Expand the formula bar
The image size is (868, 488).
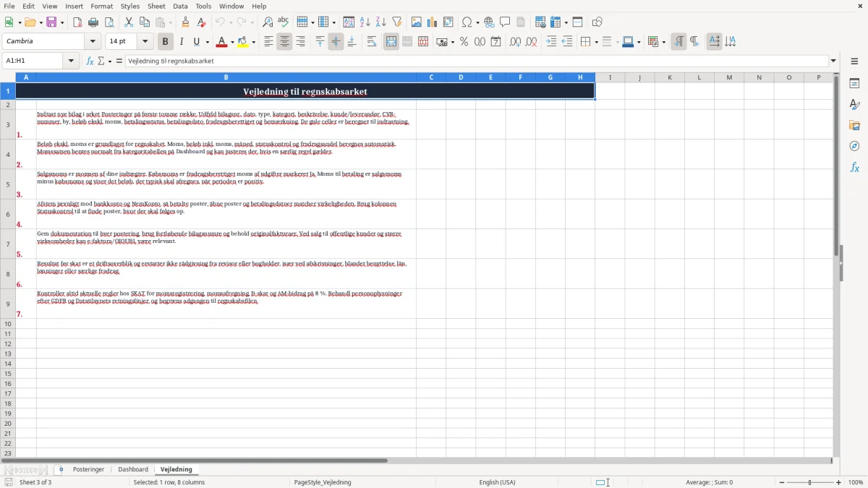coord(833,61)
